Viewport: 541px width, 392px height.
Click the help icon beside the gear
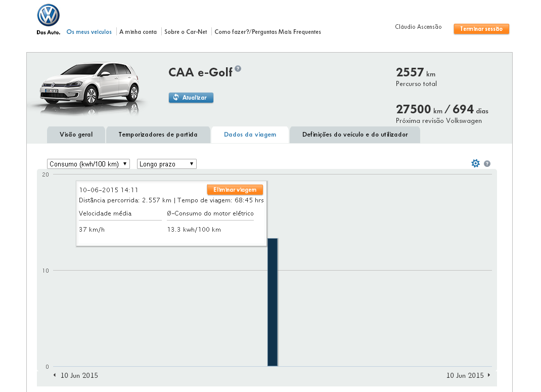487,163
